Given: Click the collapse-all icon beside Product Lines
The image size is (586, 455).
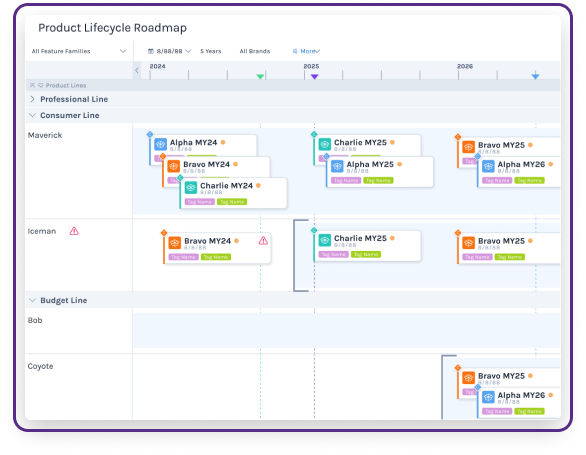Looking at the screenshot, I should [33, 85].
